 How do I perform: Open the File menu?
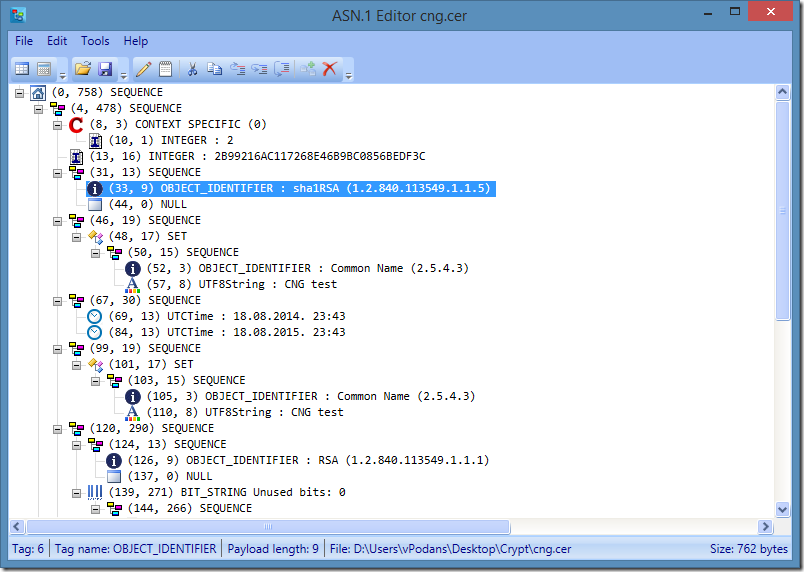[x=24, y=41]
